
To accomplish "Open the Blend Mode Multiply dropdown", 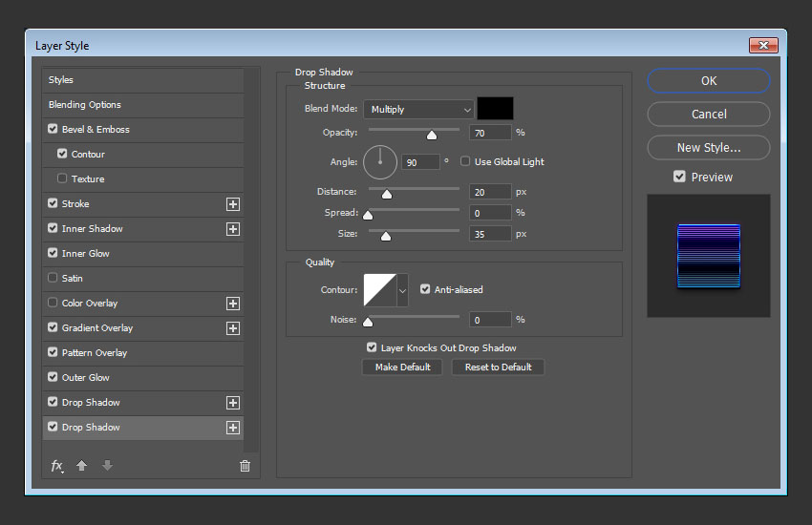I will click(418, 110).
